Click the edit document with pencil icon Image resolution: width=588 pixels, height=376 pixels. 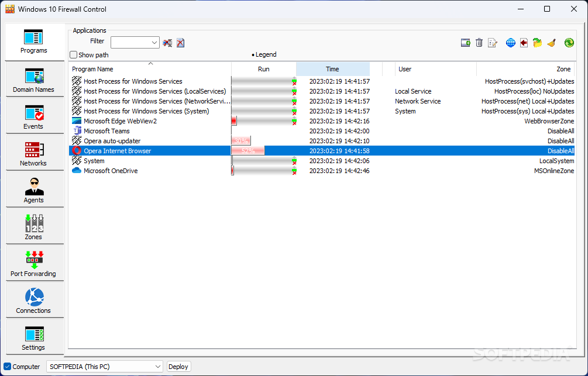493,43
